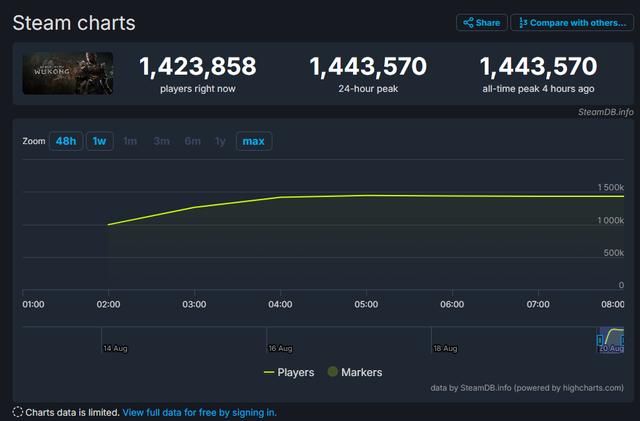This screenshot has height=421, width=640.
Task: Select the 3m zoom range
Action: (x=162, y=141)
